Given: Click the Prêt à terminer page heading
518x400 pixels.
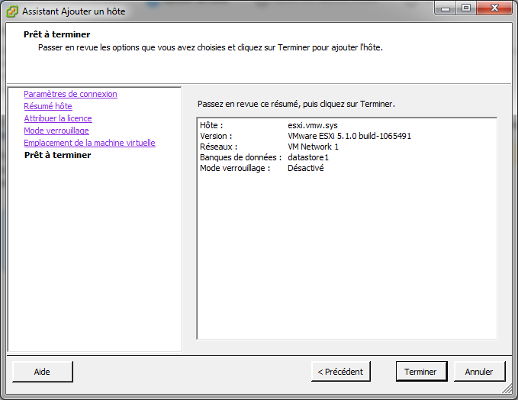Looking at the screenshot, I should pos(57,34).
